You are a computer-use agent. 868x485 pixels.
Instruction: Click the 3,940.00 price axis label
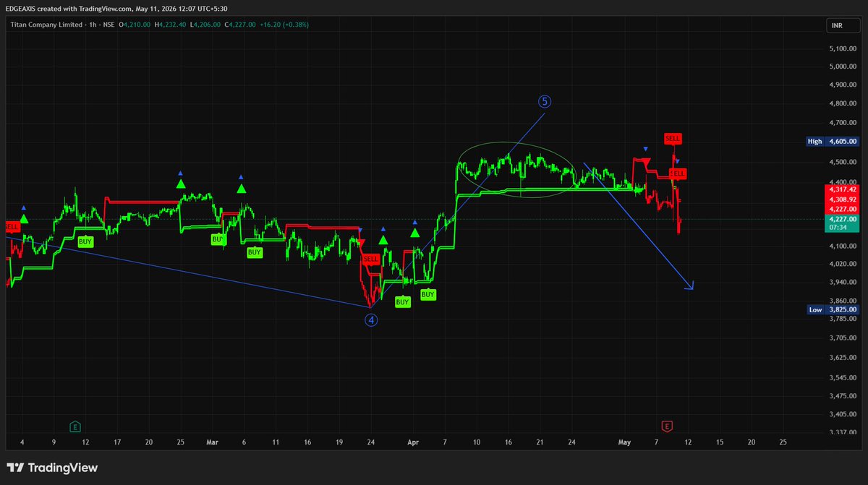(x=843, y=283)
